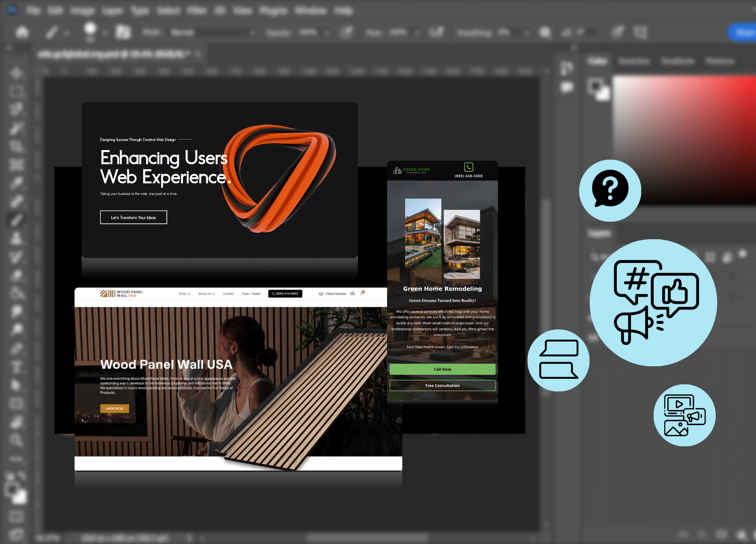
Task: Open the blurred Normal blend mode dropdown
Action: pyautogui.click(x=212, y=33)
